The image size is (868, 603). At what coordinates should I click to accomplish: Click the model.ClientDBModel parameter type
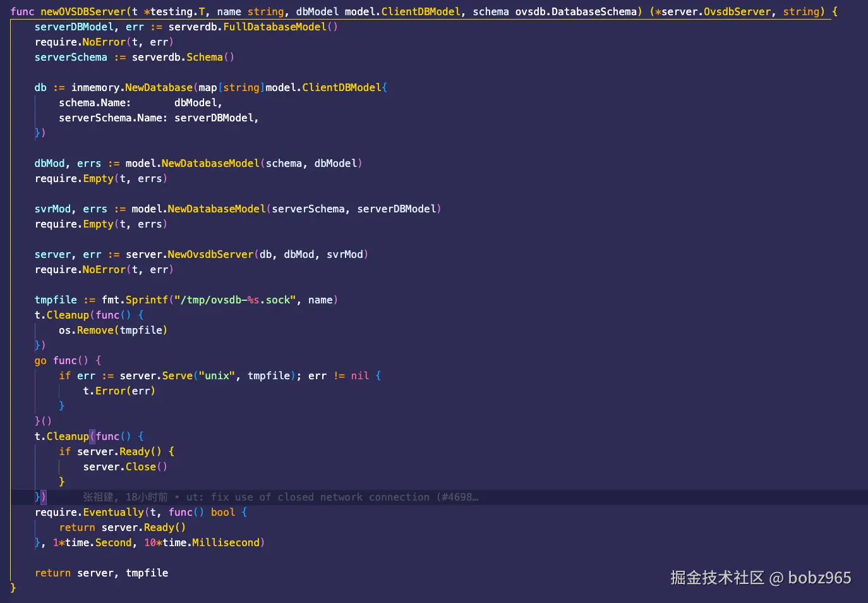click(x=402, y=11)
